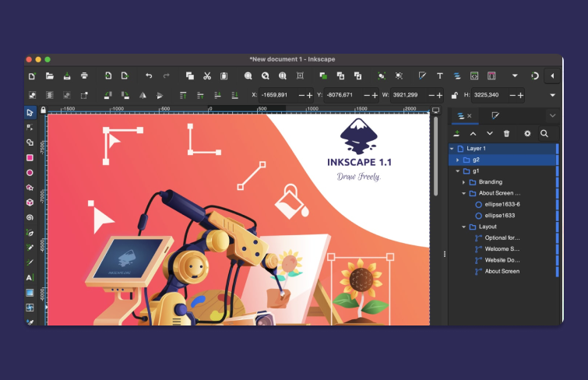Select the Ellipse tool
This screenshot has width=588, height=380.
[x=30, y=173]
